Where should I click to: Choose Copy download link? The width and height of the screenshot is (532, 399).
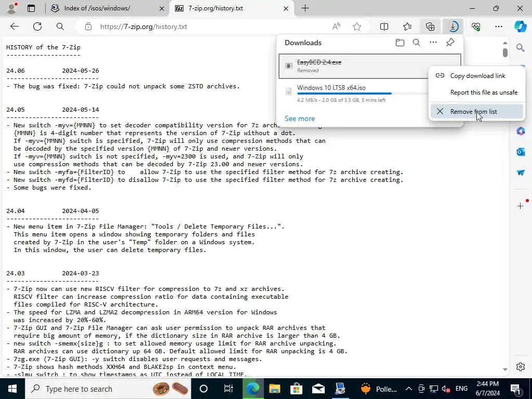pos(477,76)
